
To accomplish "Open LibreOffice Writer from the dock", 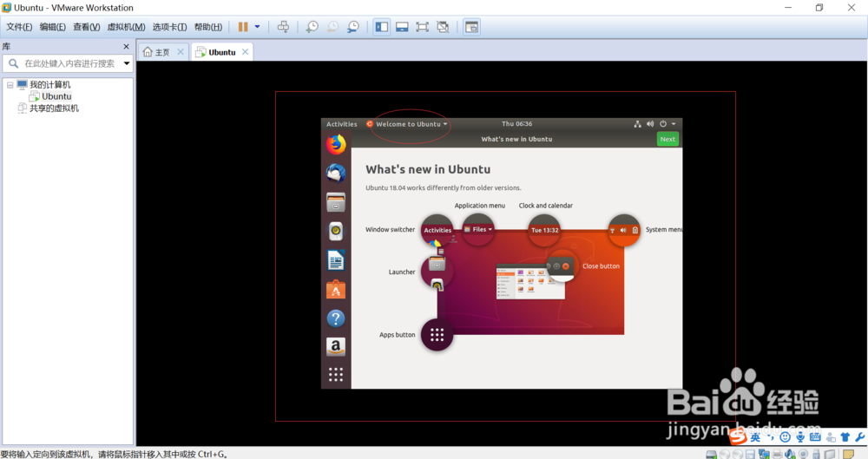I will [x=335, y=260].
